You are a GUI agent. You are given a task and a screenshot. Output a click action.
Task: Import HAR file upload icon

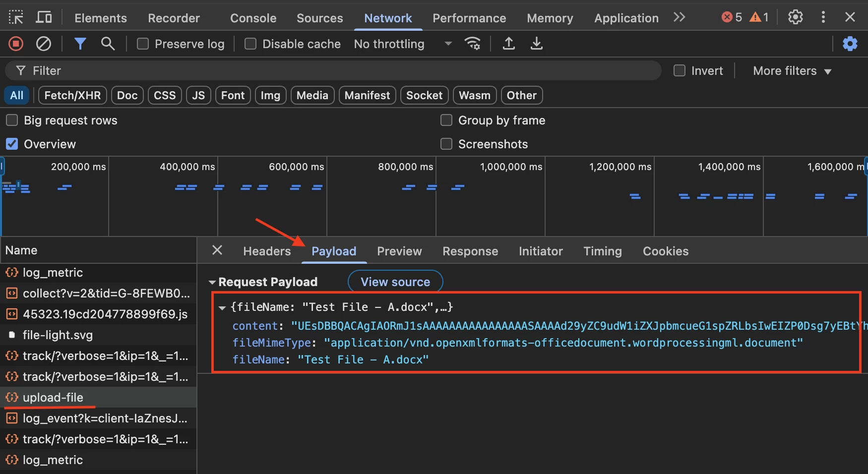point(509,44)
